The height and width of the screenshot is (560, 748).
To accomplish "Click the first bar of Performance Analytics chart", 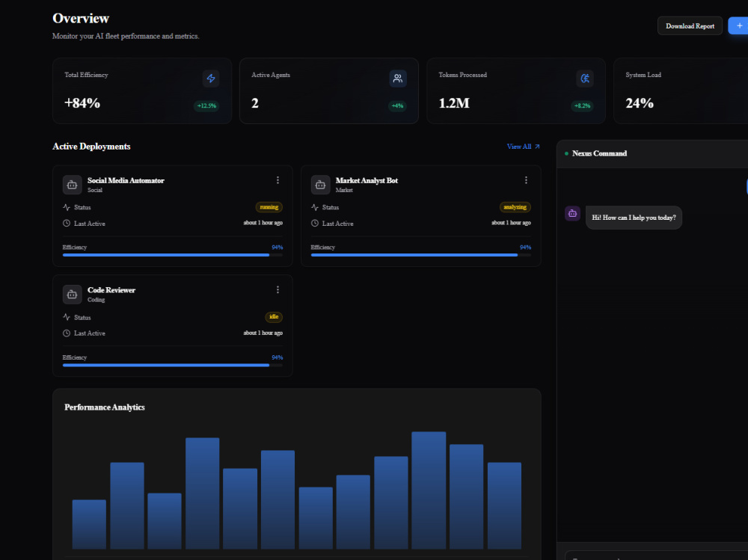I will [x=89, y=524].
